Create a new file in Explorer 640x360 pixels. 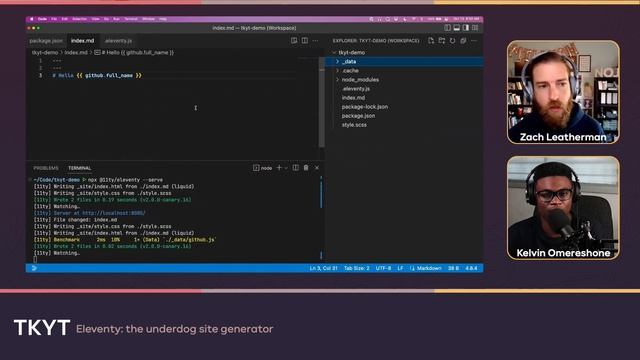[x=431, y=41]
